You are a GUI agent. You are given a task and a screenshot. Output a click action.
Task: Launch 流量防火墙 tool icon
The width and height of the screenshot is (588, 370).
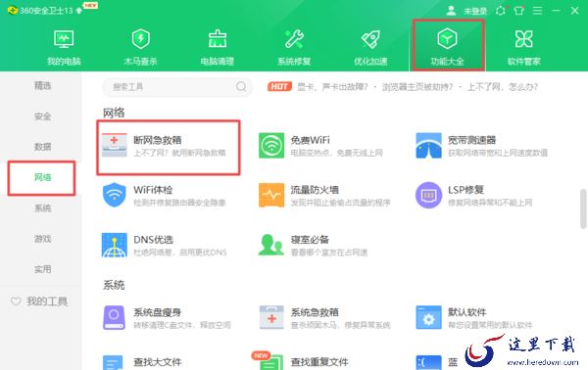coord(271,195)
